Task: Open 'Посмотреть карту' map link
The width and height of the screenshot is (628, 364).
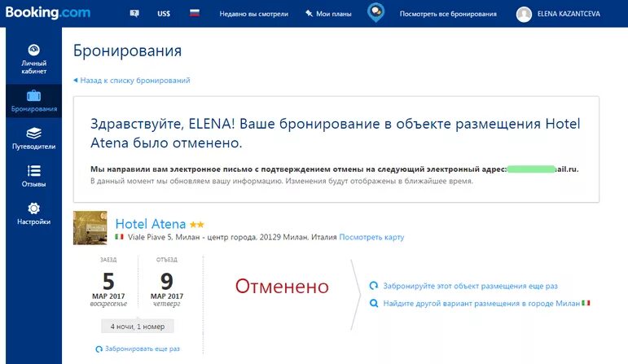Action: coord(371,237)
